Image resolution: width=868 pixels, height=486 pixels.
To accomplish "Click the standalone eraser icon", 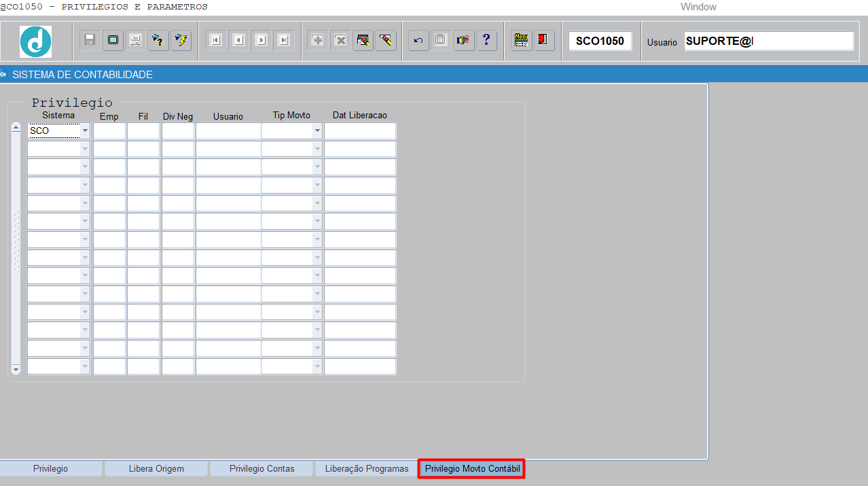I will (x=386, y=40).
